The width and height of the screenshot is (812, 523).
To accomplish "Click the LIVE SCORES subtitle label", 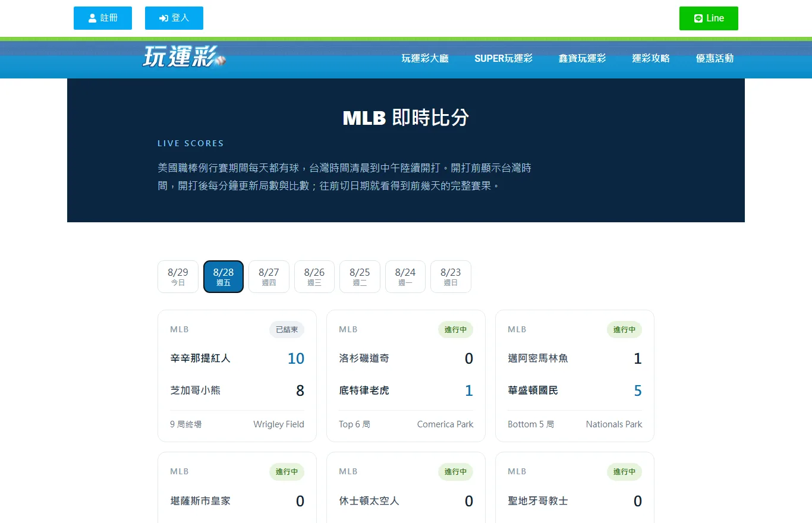I will pyautogui.click(x=191, y=143).
